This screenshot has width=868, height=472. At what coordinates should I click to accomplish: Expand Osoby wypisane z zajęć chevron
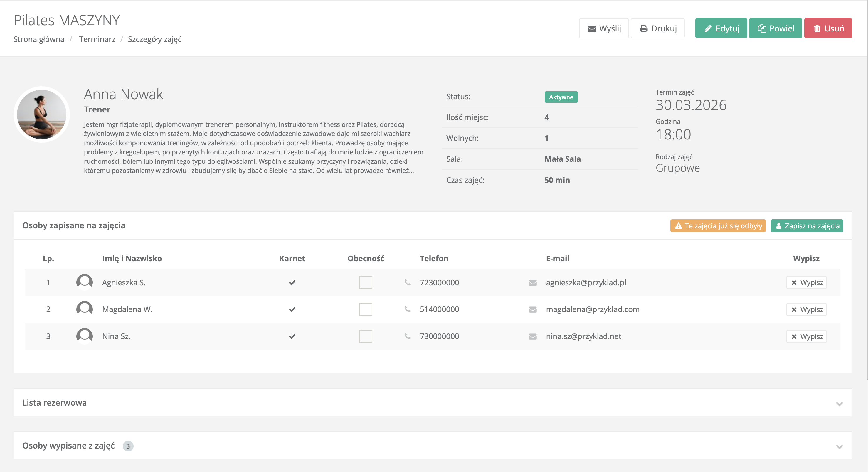tap(839, 447)
